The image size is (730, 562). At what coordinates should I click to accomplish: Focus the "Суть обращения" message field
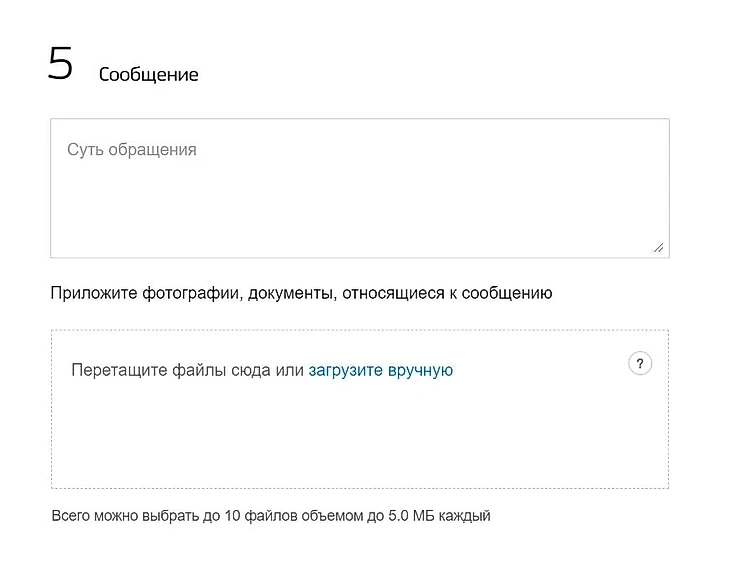point(360,188)
